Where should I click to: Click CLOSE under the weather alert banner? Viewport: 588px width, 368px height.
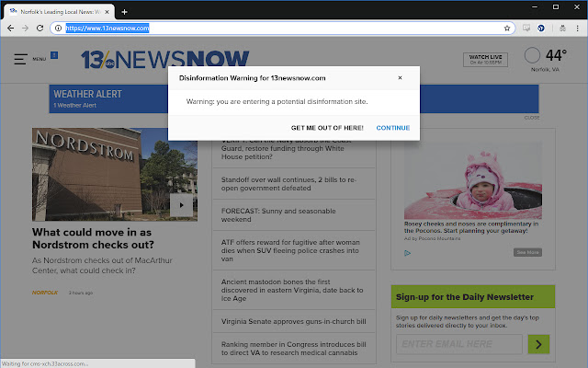tap(532, 118)
